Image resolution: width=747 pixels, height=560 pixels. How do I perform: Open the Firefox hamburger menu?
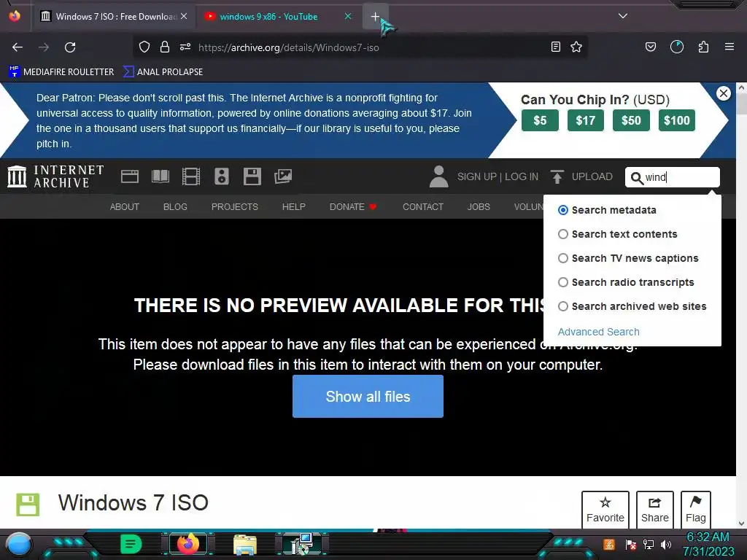click(x=729, y=47)
